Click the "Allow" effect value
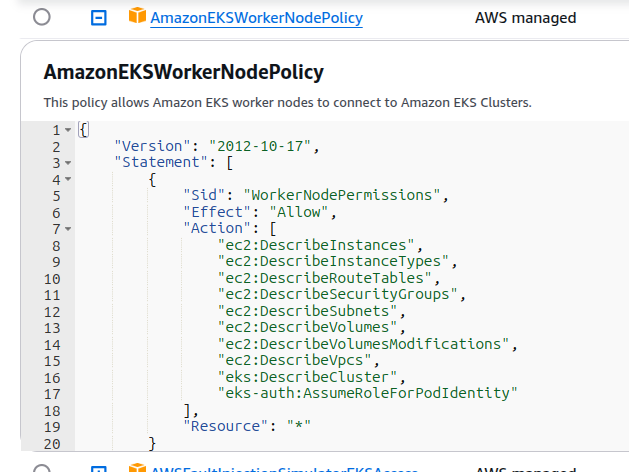The width and height of the screenshot is (629, 472). click(299, 212)
